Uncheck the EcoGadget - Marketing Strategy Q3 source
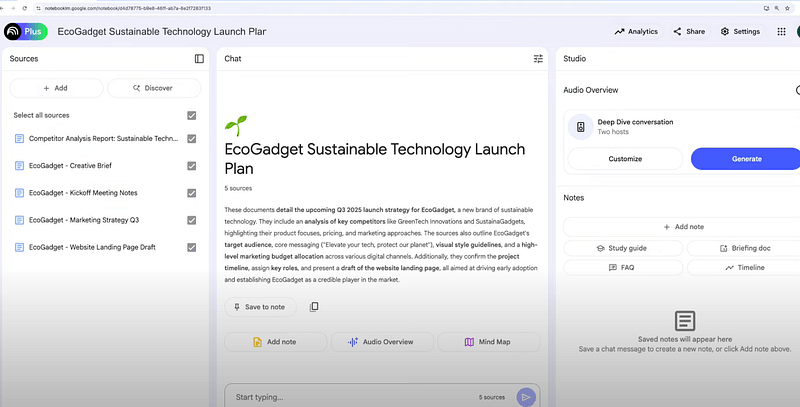Image resolution: width=800 pixels, height=407 pixels. (192, 220)
